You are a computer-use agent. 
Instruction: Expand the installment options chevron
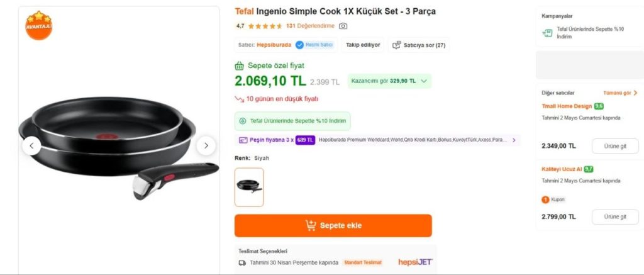pos(514,140)
